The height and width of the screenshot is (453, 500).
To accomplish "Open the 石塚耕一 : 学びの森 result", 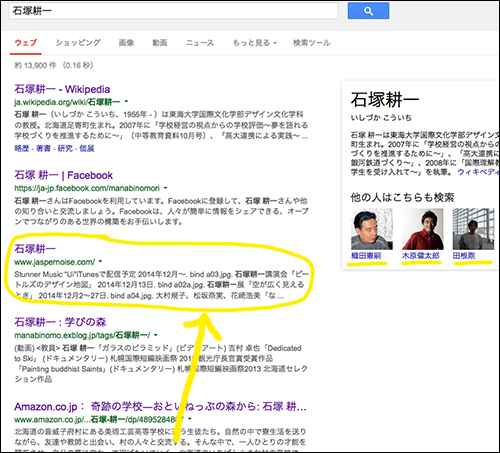I will pyautogui.click(x=60, y=322).
